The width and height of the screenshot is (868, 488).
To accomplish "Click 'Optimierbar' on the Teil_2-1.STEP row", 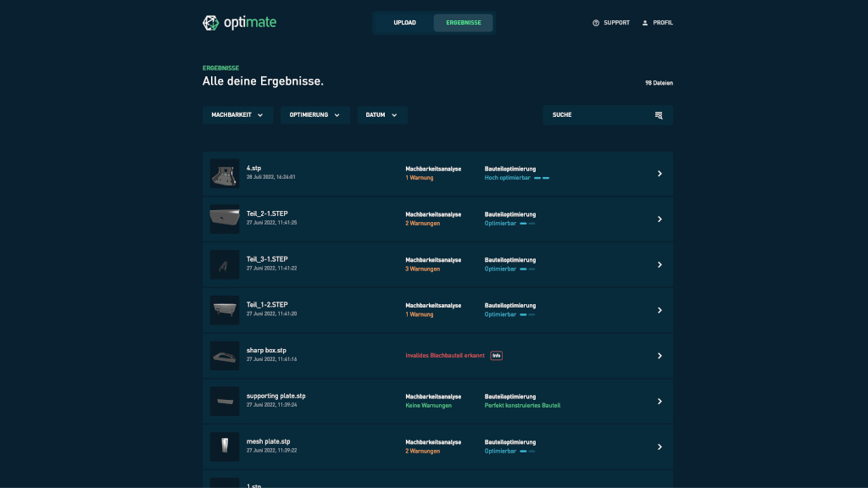I will [x=500, y=224].
